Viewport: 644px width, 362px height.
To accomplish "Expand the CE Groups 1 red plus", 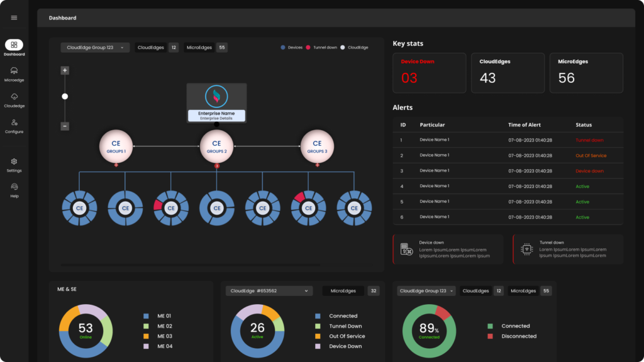I will tap(116, 165).
